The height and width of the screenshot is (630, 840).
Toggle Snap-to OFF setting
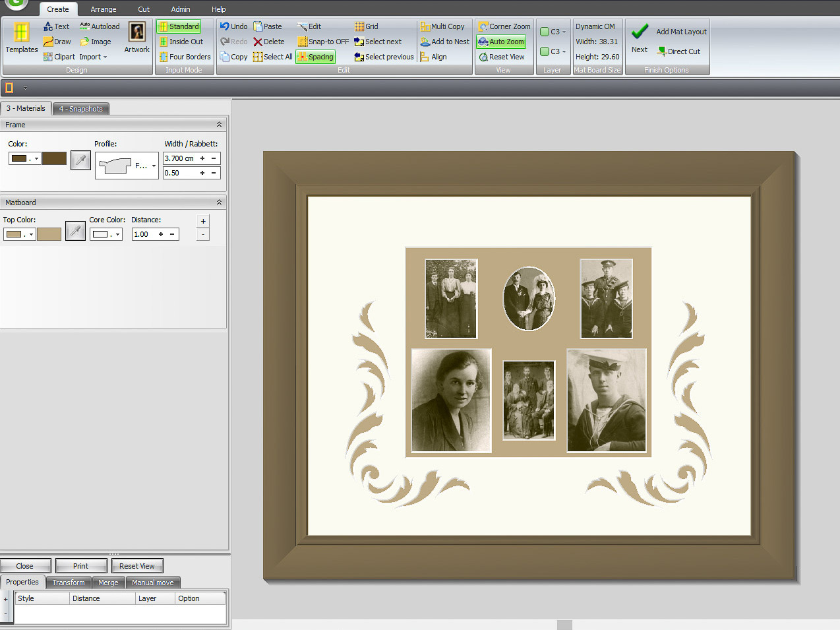coord(323,42)
